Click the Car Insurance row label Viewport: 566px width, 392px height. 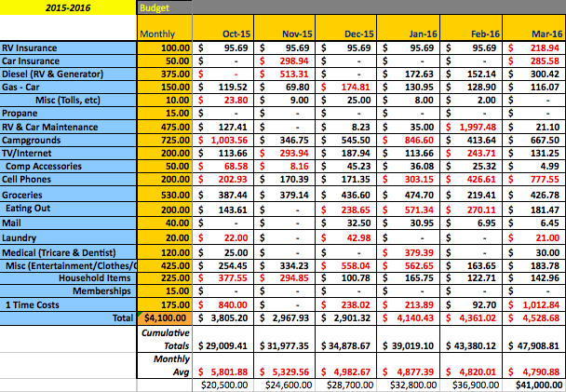pos(68,61)
